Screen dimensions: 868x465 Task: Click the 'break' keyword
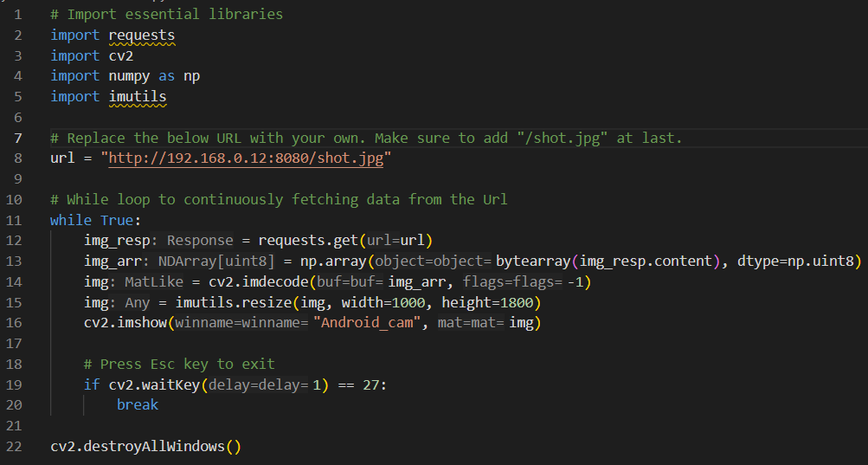pos(138,405)
